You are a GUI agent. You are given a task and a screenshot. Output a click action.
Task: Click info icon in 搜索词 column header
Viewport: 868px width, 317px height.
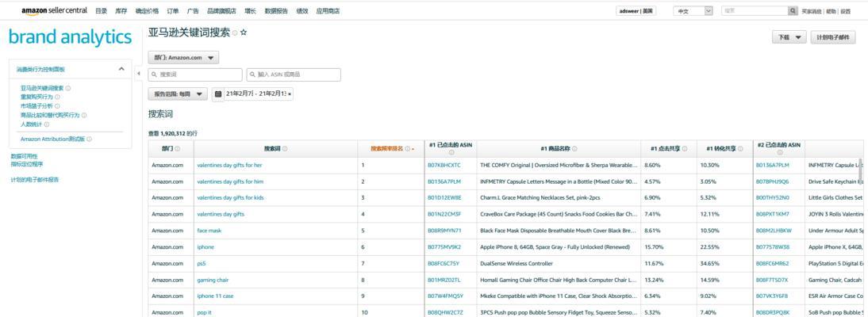coord(285,149)
